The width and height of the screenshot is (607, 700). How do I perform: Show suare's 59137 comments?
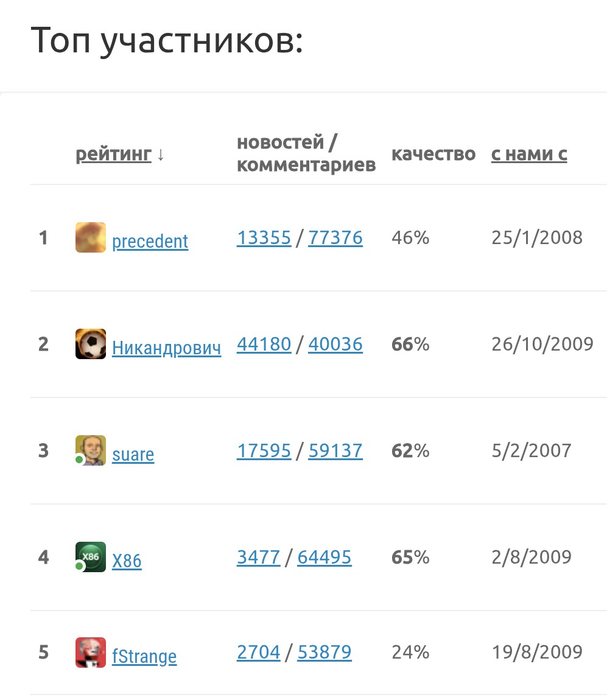coord(335,451)
